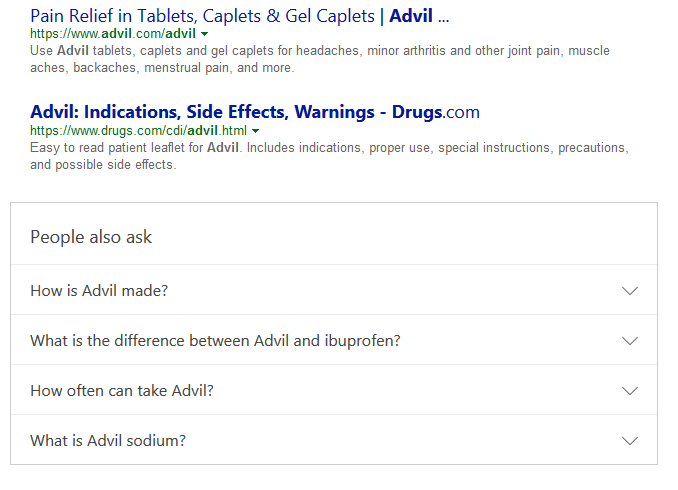Expand the chevron for "How often can take Advil?"
Viewport: 678px width, 490px height.
pyautogui.click(x=629, y=391)
